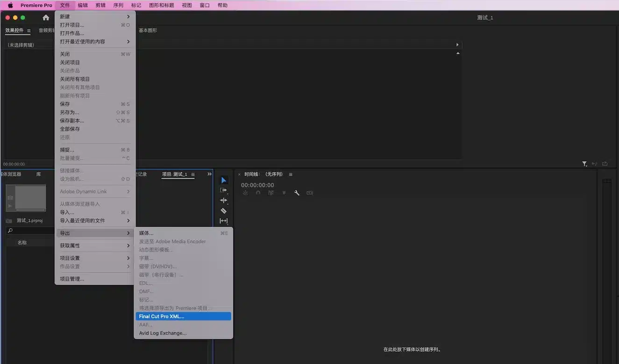Open the 编辑 menu in menu bar
Viewport: 619px width, 364px height.
[x=83, y=5]
